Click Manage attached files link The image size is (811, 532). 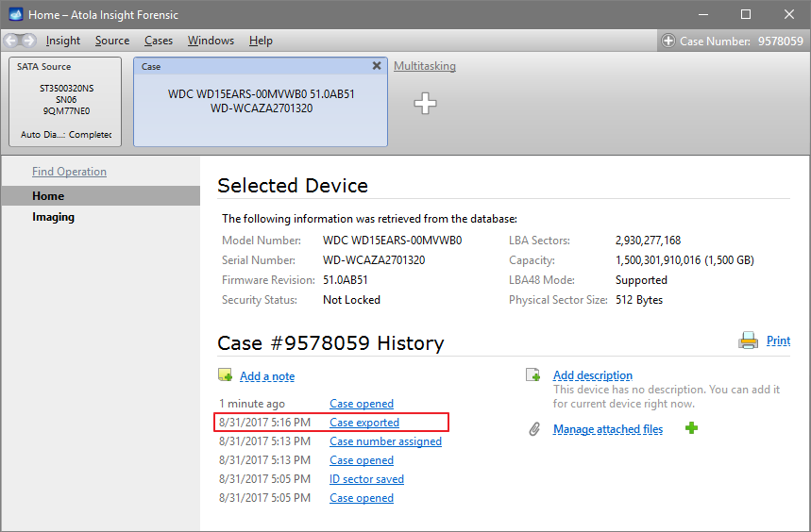[x=608, y=429]
